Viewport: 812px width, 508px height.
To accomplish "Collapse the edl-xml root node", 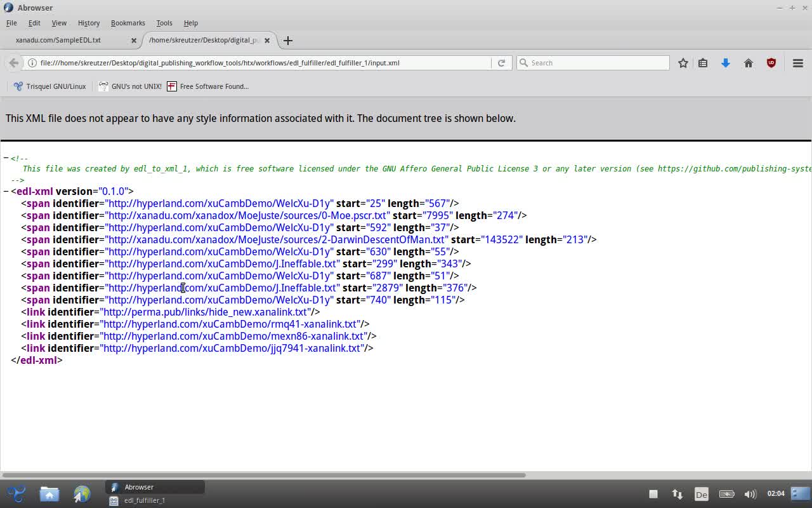I will [x=6, y=191].
